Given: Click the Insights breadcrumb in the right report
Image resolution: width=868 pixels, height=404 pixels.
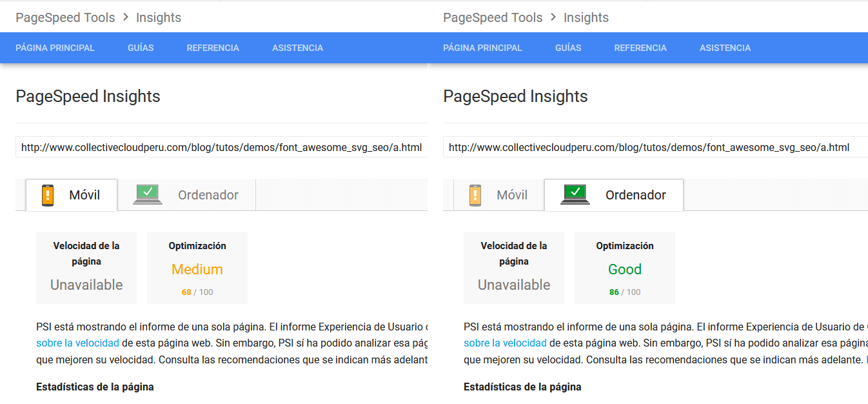Looking at the screenshot, I should coord(586,17).
